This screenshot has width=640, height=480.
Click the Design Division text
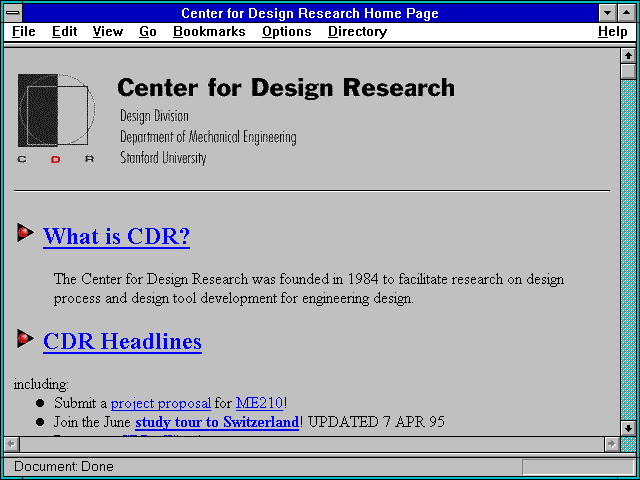[x=154, y=116]
